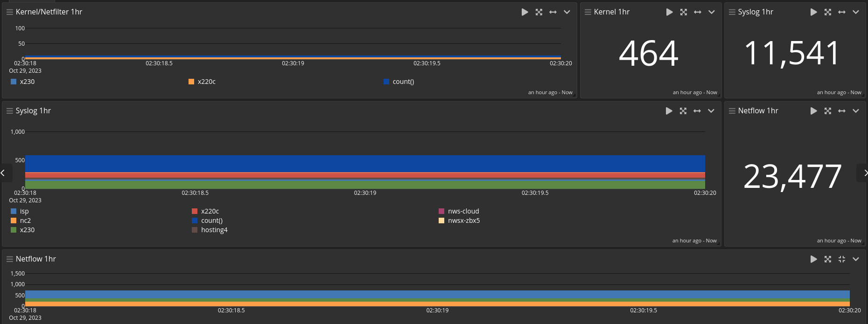This screenshot has width=868, height=324.
Task: Open dropdown chevron of Syslog 1hr count widget
Action: pyautogui.click(x=856, y=12)
